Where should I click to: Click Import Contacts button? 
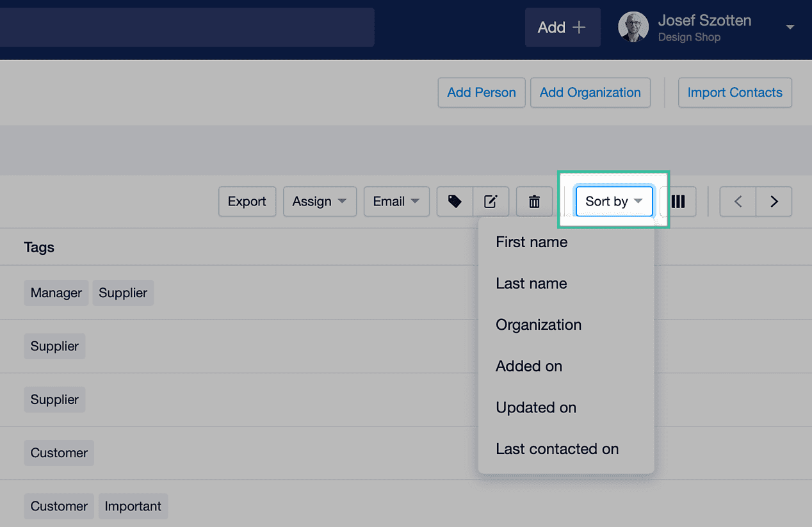click(735, 93)
